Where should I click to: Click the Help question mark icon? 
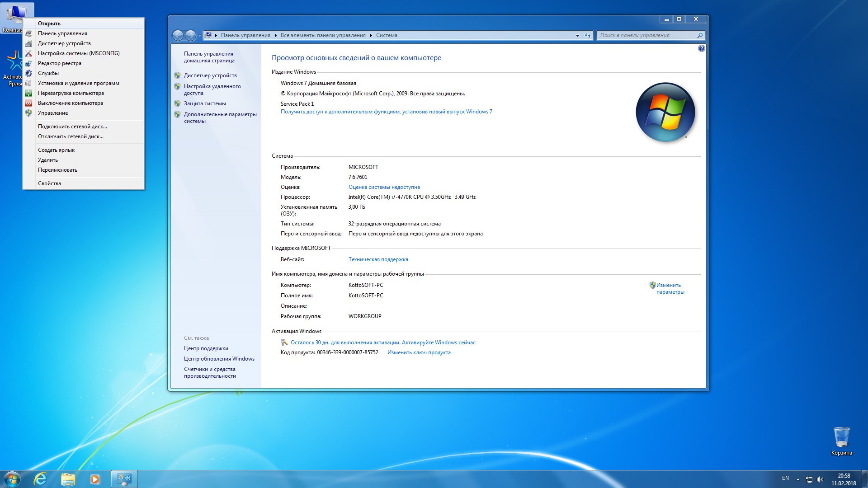point(701,48)
